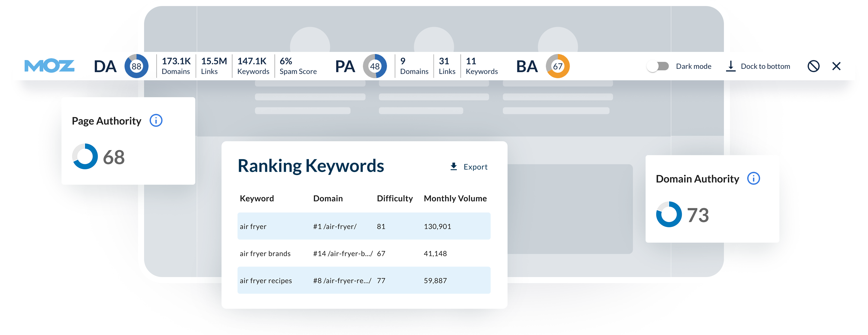Click the 173.1K Domains metric
The height and width of the screenshot is (335, 868).
[176, 66]
